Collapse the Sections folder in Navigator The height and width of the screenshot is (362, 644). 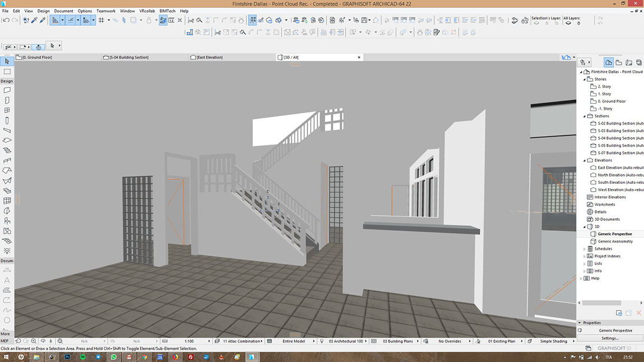(585, 116)
